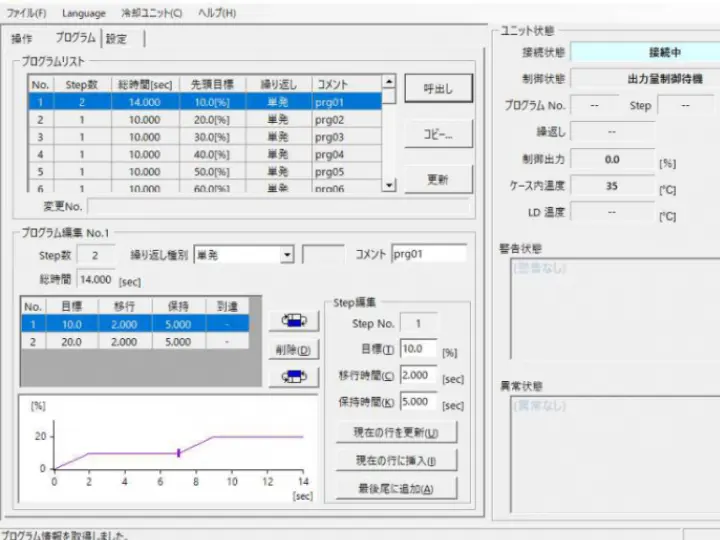
Task: Click 最後尾に追加(A) button
Action: pyautogui.click(x=397, y=488)
